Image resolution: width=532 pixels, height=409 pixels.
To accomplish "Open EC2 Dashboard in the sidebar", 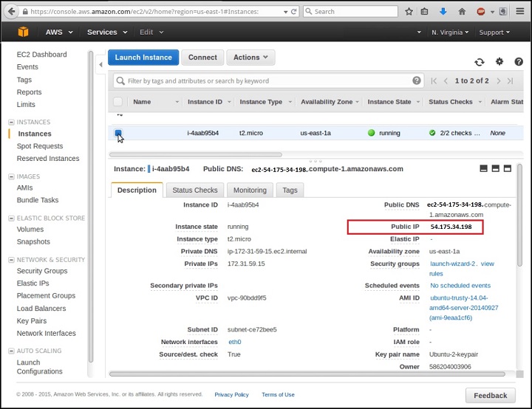I will click(41, 54).
